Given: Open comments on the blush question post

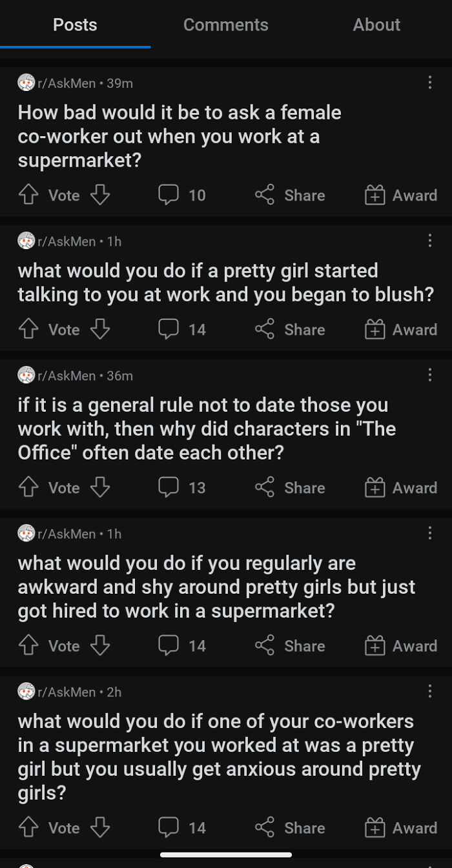Looking at the screenshot, I should point(183,330).
